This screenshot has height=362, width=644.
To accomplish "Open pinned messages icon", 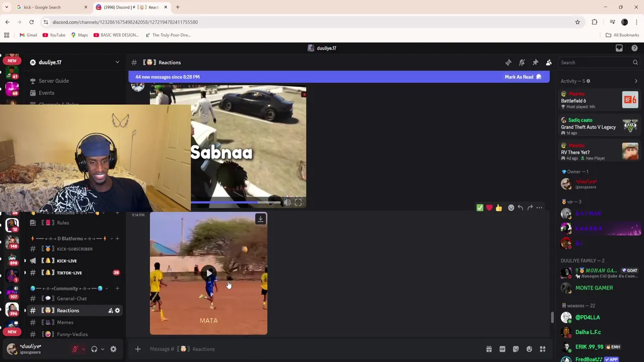I will coord(535,62).
